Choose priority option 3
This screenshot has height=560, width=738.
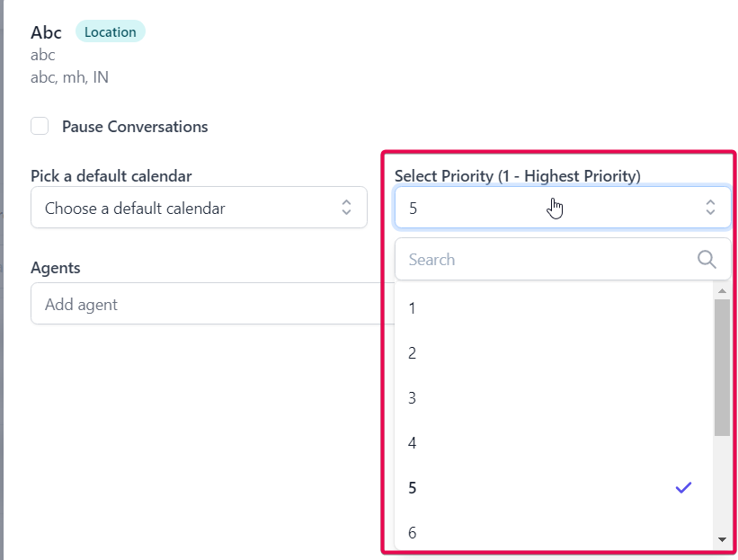click(x=539, y=398)
